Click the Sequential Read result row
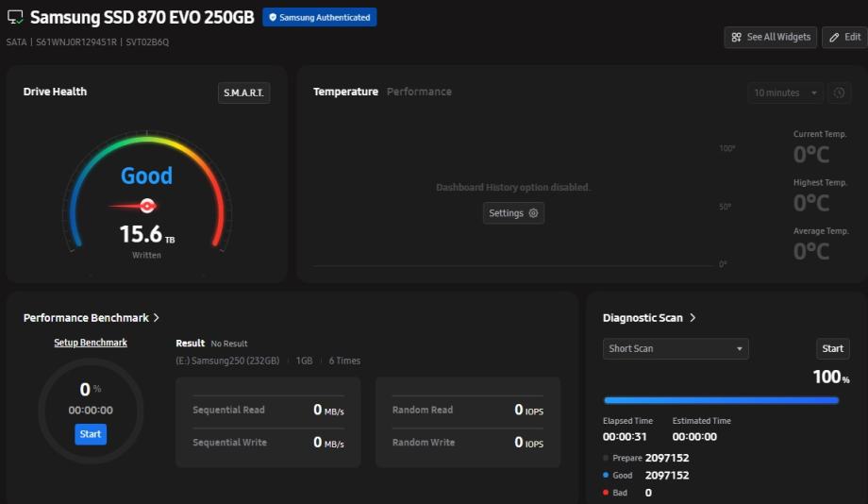Image resolution: width=868 pixels, height=504 pixels. tap(268, 411)
